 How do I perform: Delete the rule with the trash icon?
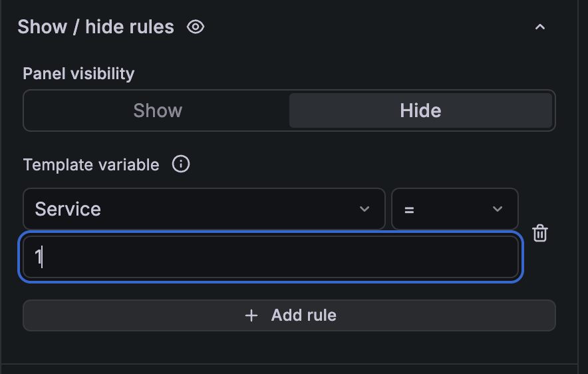(x=540, y=234)
